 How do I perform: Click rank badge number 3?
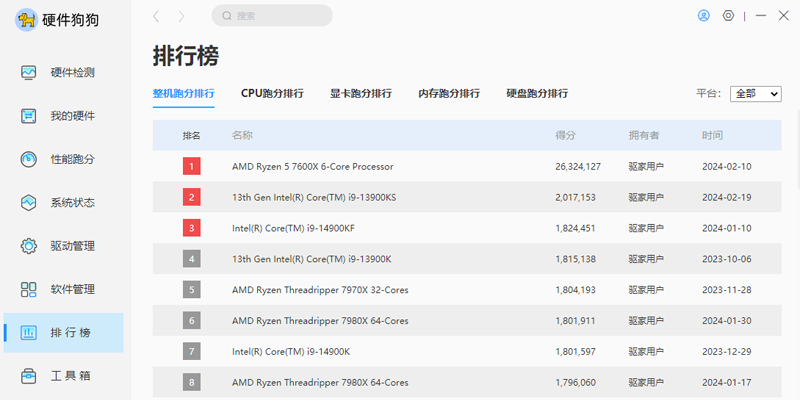[x=192, y=228]
